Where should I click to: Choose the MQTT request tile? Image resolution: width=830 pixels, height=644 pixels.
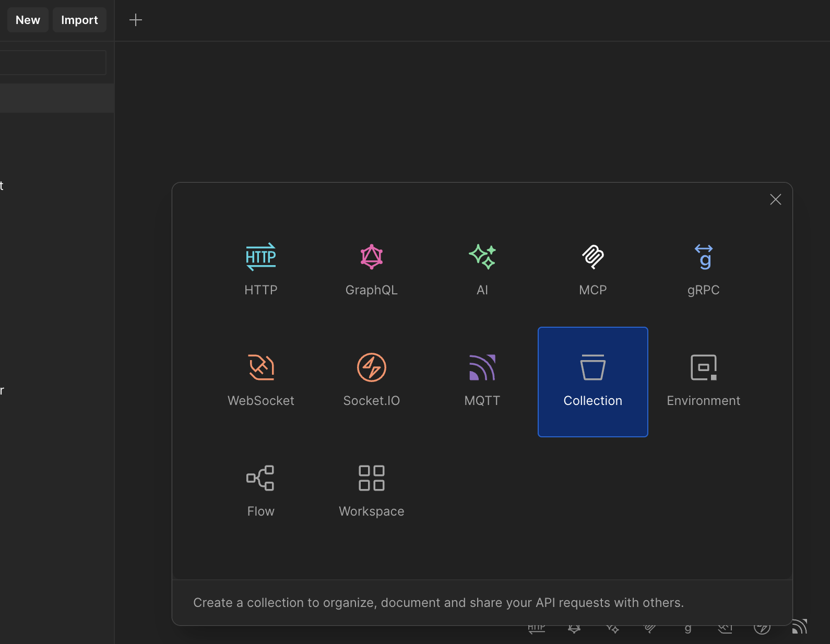point(482,382)
